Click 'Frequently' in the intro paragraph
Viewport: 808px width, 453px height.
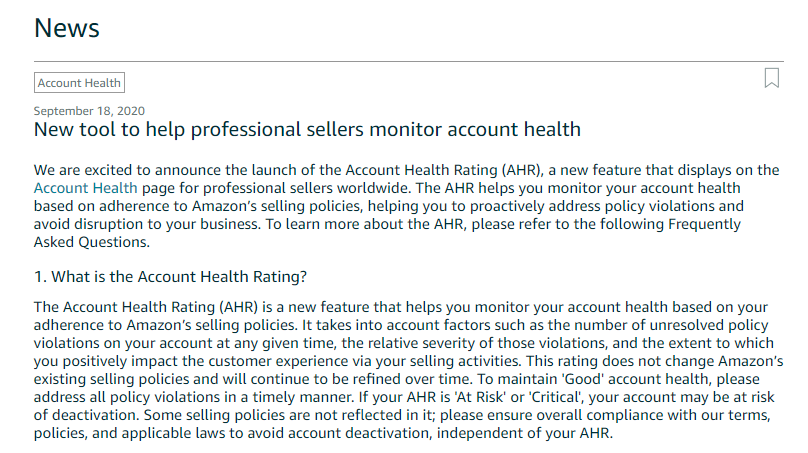pos(704,224)
